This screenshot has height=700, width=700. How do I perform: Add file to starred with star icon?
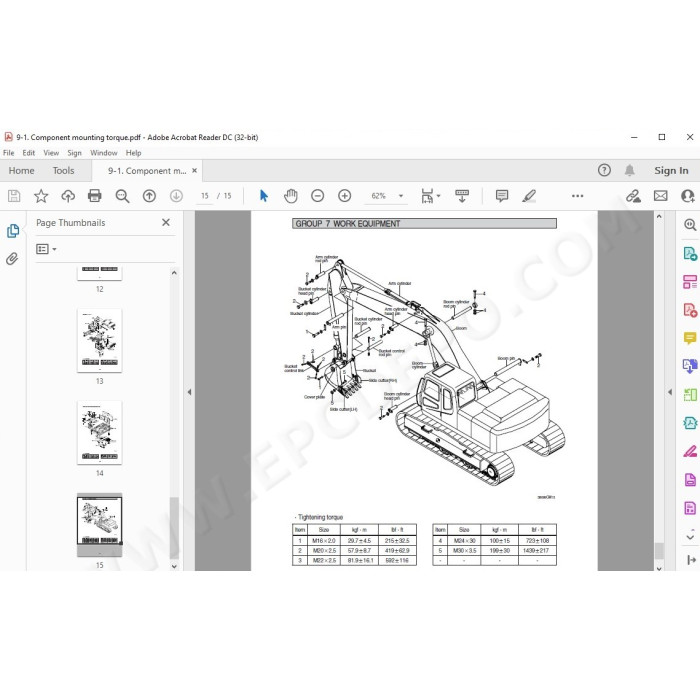pos(41,196)
